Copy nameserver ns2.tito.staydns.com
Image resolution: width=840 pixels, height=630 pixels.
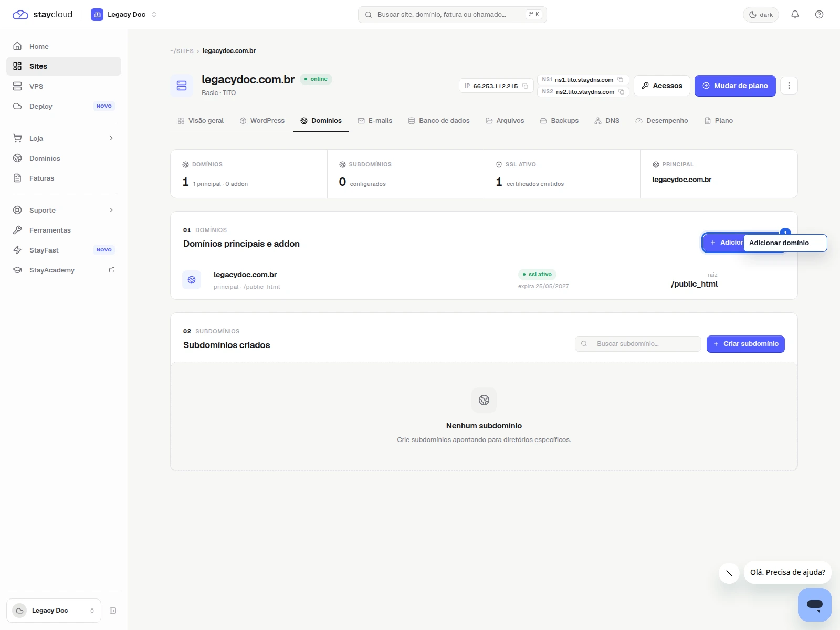click(621, 92)
